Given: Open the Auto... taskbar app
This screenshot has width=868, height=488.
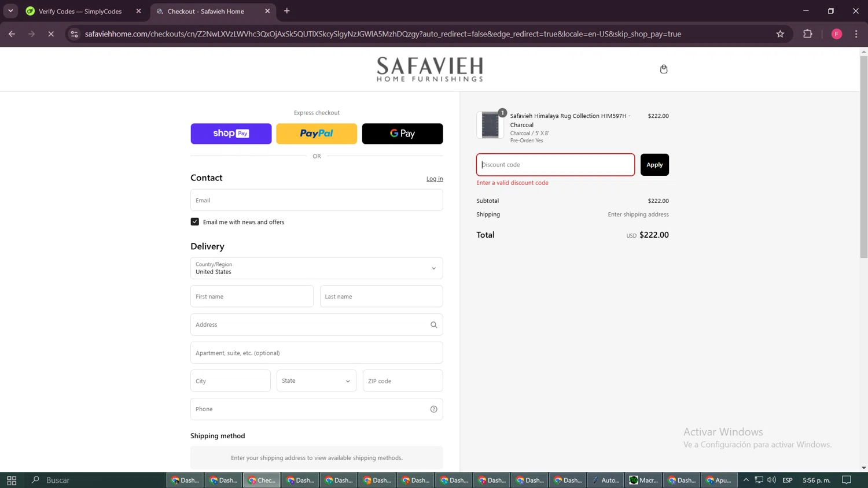Looking at the screenshot, I should (x=605, y=480).
